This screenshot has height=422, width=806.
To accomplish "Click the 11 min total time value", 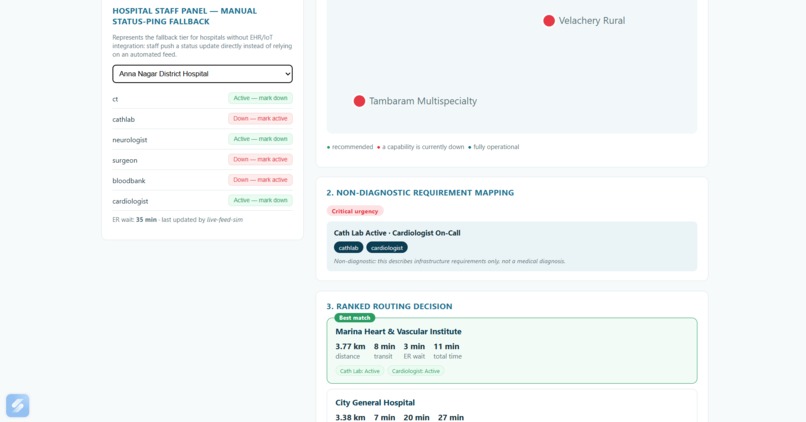I will point(446,346).
